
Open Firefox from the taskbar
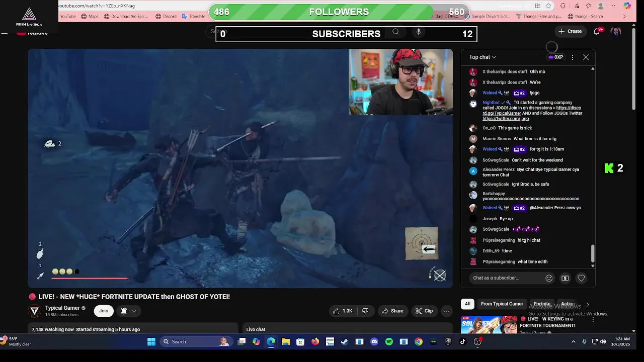click(x=315, y=341)
